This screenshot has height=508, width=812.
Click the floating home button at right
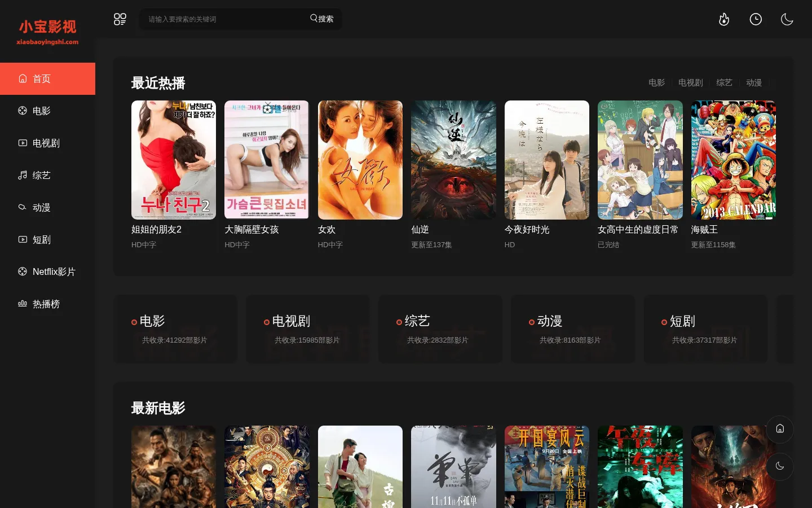[x=780, y=429]
